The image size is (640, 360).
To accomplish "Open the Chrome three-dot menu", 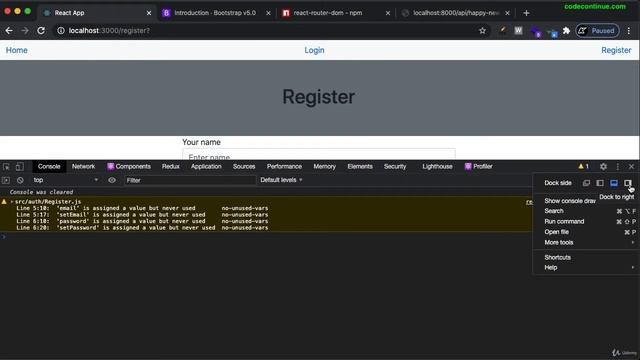I will [629, 31].
